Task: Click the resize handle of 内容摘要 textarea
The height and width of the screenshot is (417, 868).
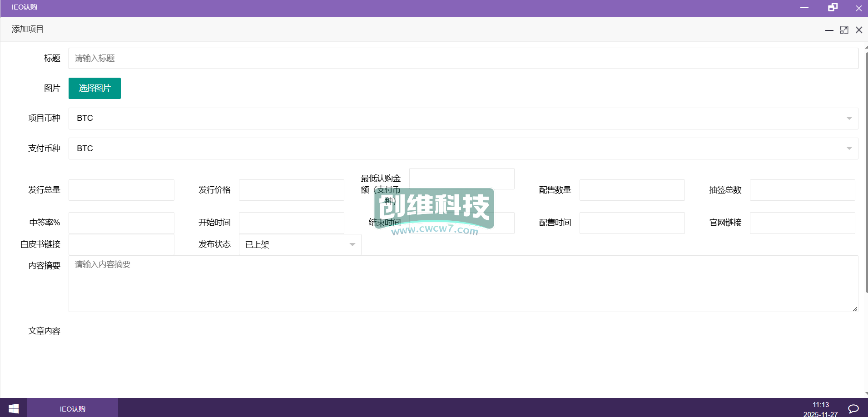Action: pos(855,309)
